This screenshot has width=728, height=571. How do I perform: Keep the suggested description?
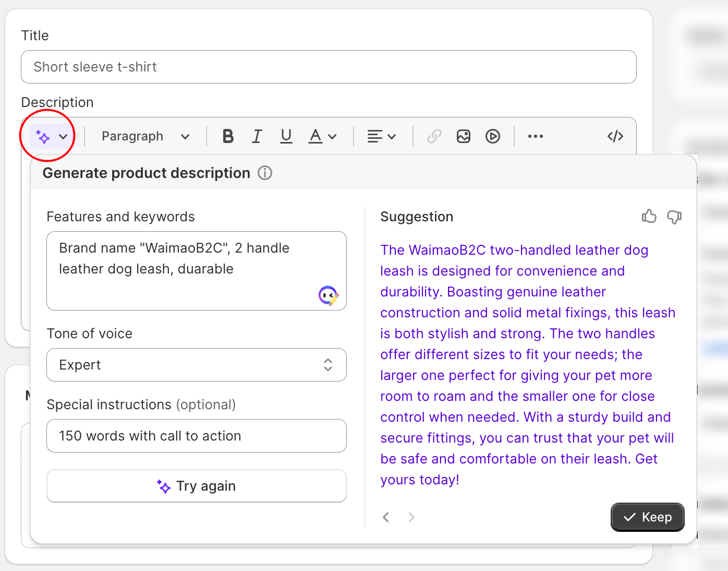pyautogui.click(x=648, y=517)
